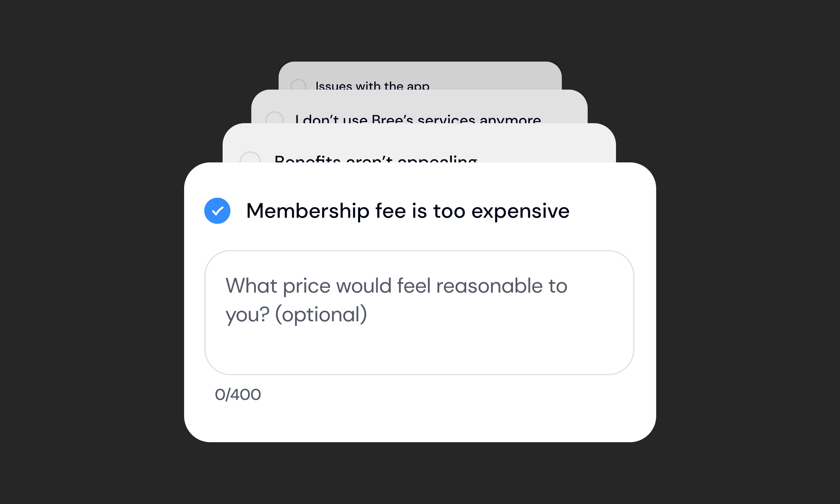Uncheck the blue Membership fee checkmark
This screenshot has width=840, height=504.
tap(217, 211)
